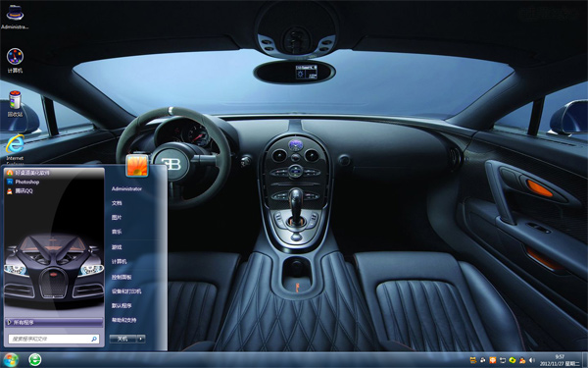Launch Internet Explorer from desktop
Screen dimensions: 588x368
coord(15,149)
